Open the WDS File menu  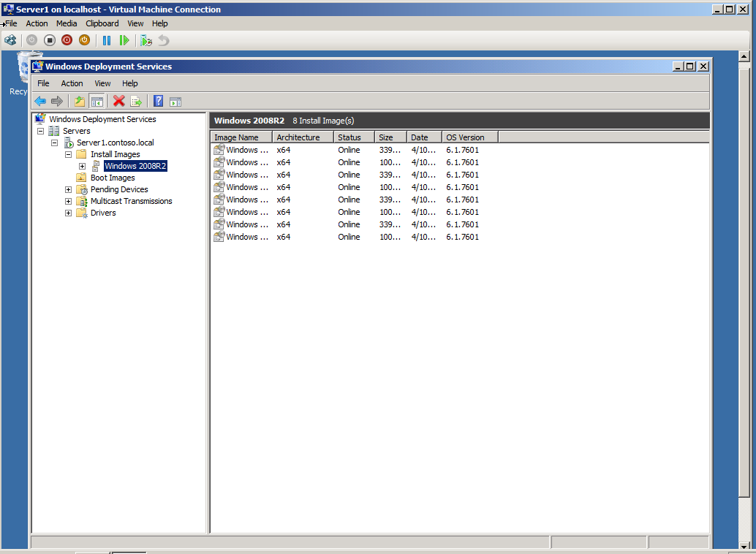tap(43, 83)
